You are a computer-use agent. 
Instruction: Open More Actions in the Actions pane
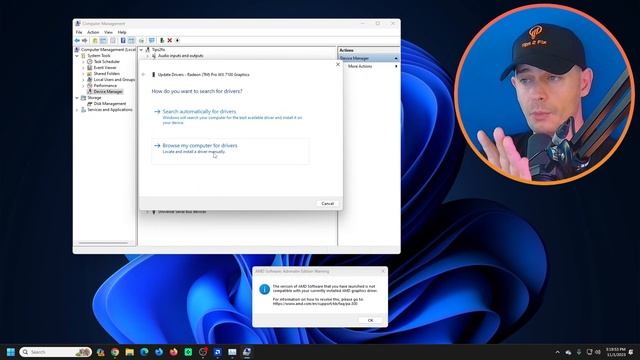pos(360,66)
